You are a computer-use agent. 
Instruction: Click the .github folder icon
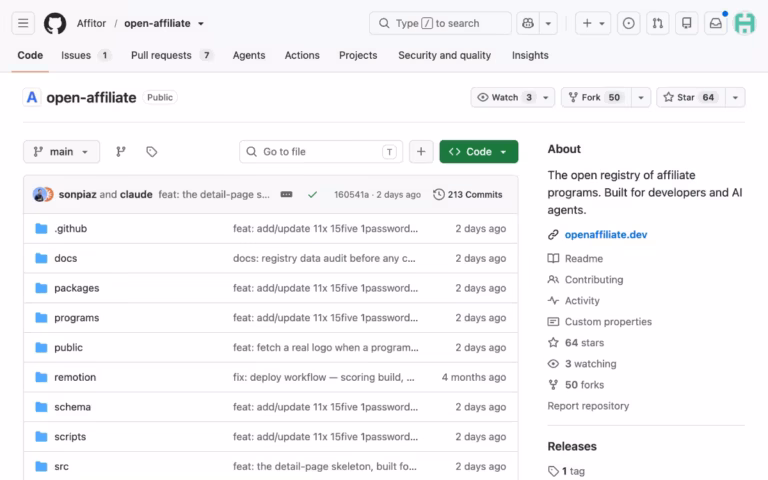click(x=42, y=229)
